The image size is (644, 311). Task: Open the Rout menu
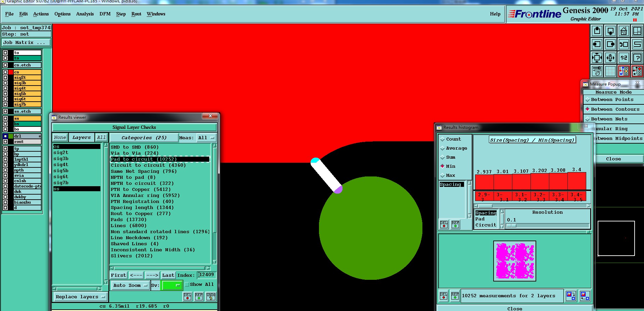coord(136,14)
